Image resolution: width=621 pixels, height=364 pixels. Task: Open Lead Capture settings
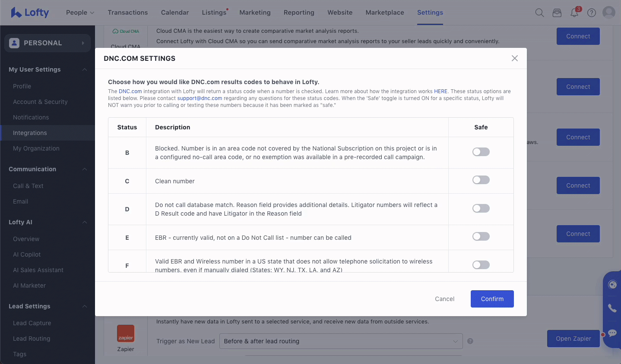click(x=32, y=323)
